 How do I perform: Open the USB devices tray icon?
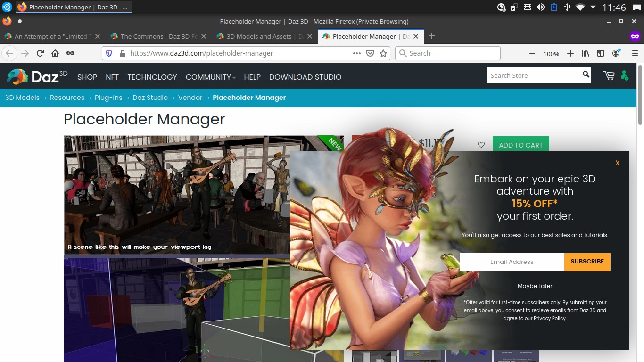click(567, 7)
